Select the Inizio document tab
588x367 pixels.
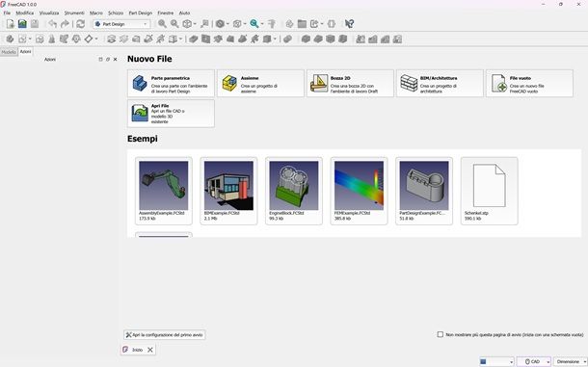pyautogui.click(x=137, y=350)
